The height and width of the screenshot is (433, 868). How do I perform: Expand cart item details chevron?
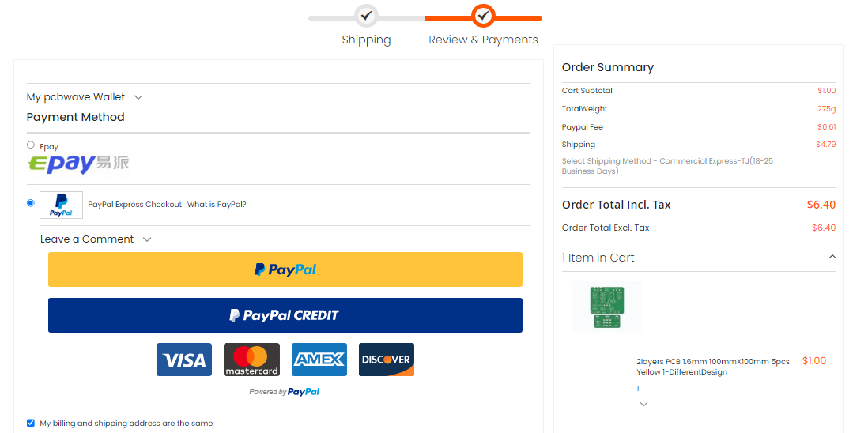click(643, 405)
